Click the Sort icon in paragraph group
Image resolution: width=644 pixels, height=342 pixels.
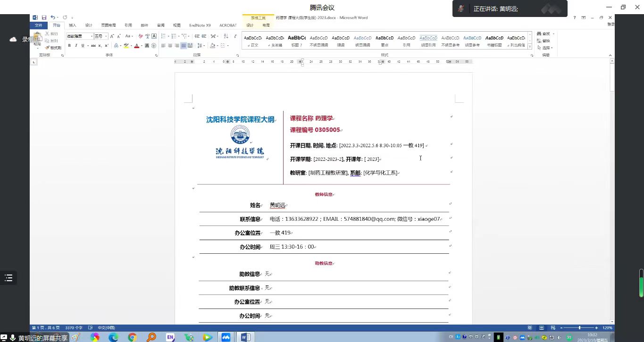pos(225,36)
